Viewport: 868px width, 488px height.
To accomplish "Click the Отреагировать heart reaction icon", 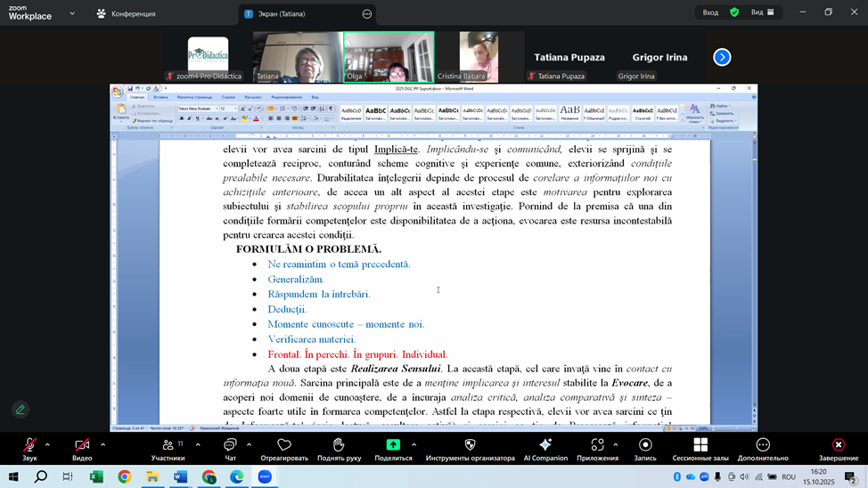I will click(284, 445).
